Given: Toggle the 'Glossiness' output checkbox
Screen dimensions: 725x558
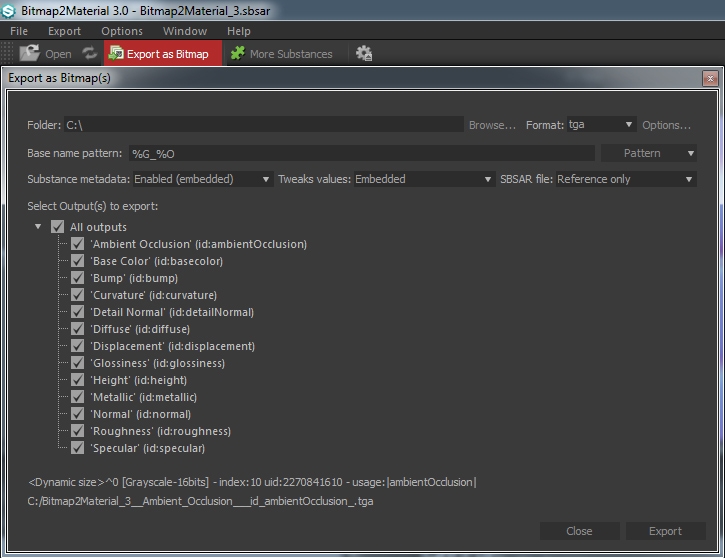Looking at the screenshot, I should 77,363.
